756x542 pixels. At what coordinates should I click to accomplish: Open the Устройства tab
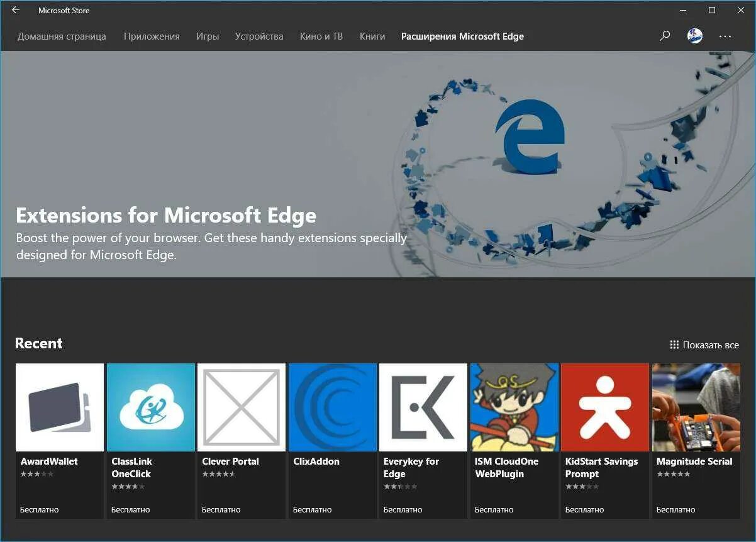(259, 36)
